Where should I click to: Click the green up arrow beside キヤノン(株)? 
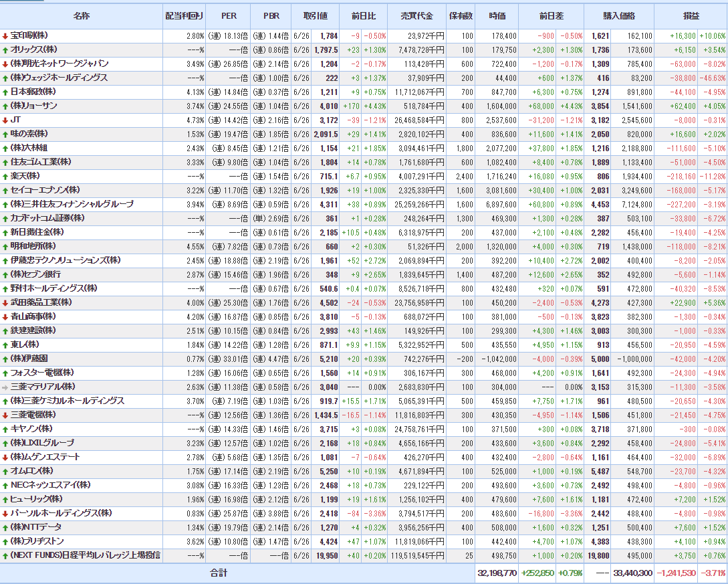tap(5, 429)
